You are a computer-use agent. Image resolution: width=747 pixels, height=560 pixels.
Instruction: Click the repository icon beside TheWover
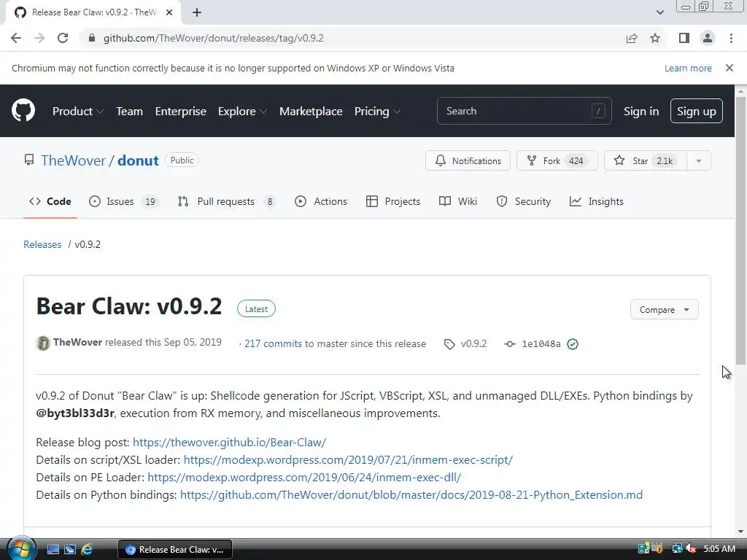point(29,160)
